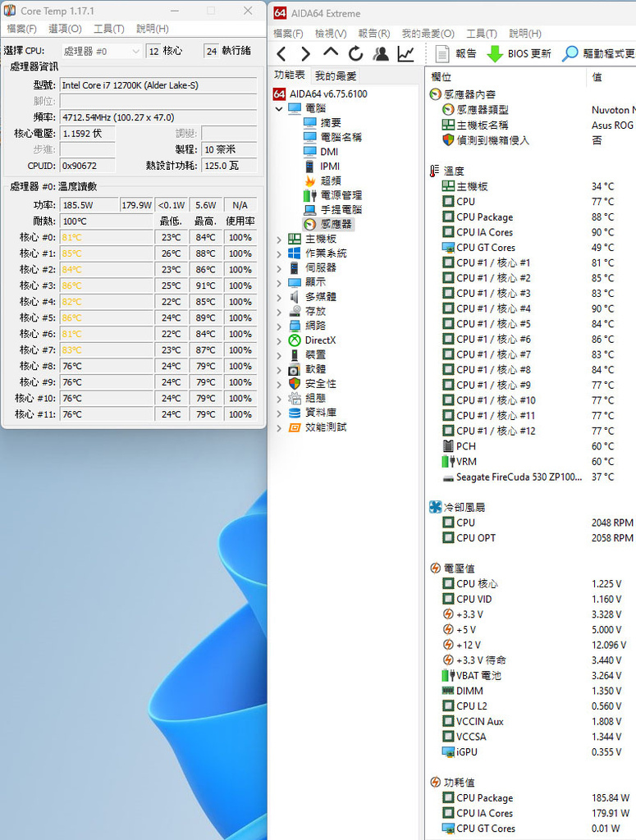The width and height of the screenshot is (636, 840).
Task: Click the AIDA64 back navigation arrow
Action: coord(281,53)
